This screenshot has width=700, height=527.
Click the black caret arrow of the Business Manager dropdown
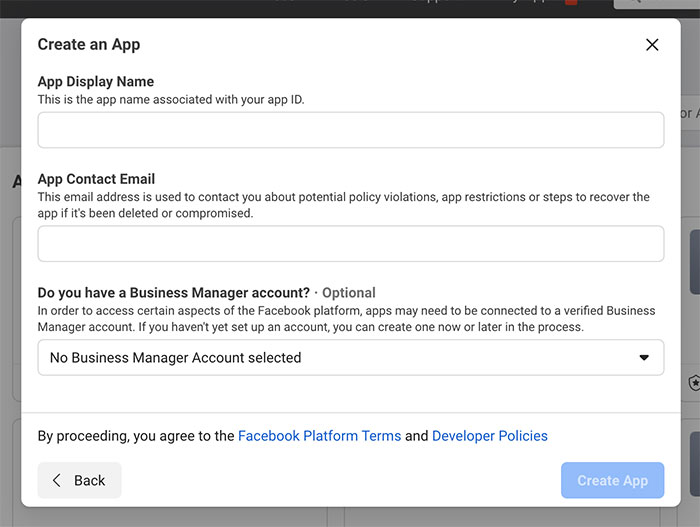tap(644, 358)
